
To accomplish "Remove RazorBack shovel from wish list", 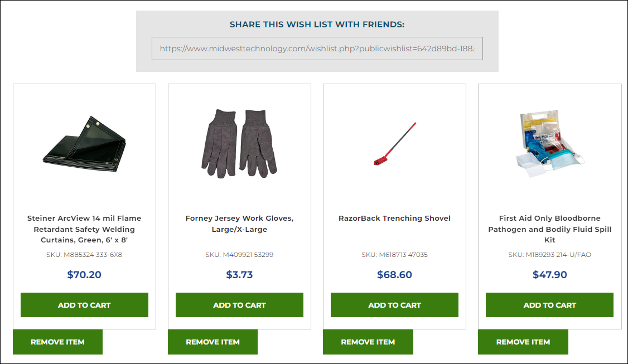I will click(x=368, y=342).
